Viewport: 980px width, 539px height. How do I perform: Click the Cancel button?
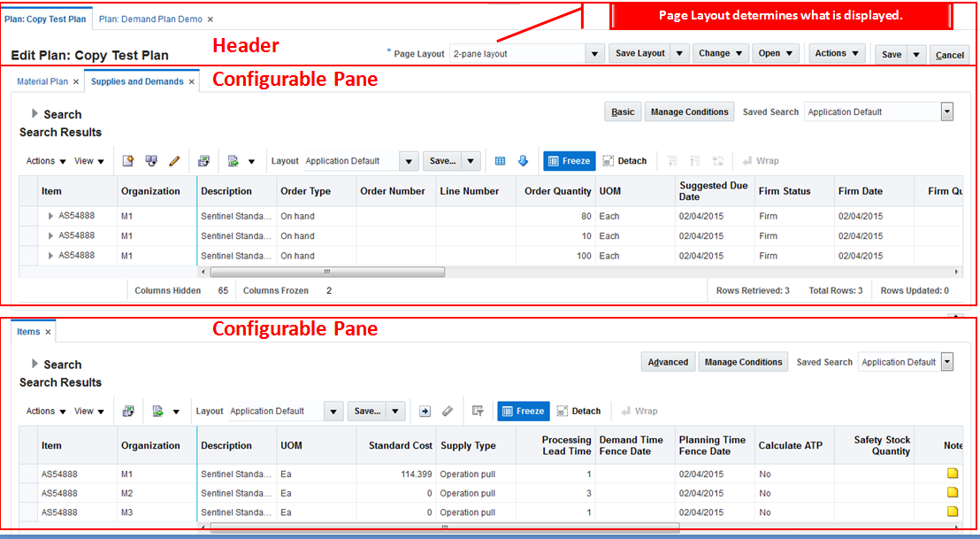pyautogui.click(x=949, y=55)
